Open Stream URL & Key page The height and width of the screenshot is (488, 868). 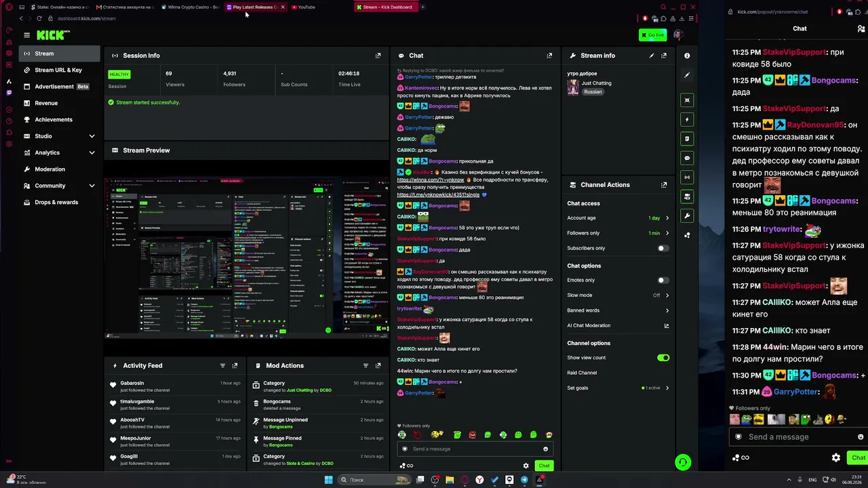click(x=59, y=70)
